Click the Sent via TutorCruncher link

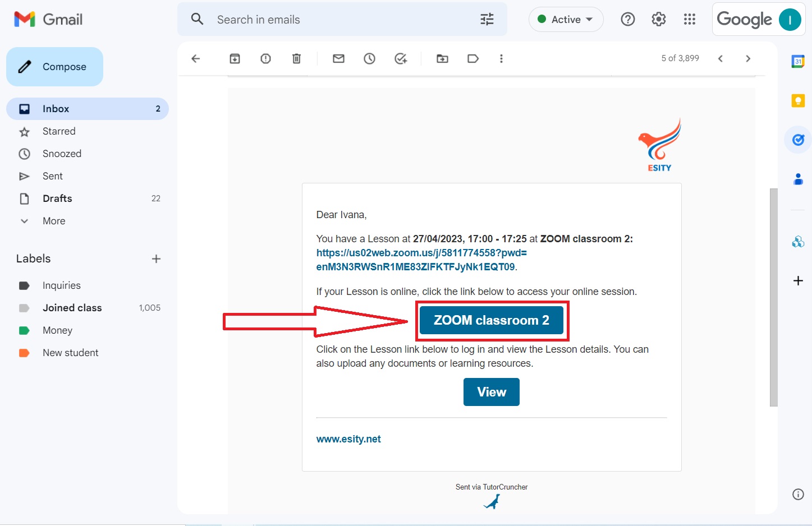[x=492, y=487]
